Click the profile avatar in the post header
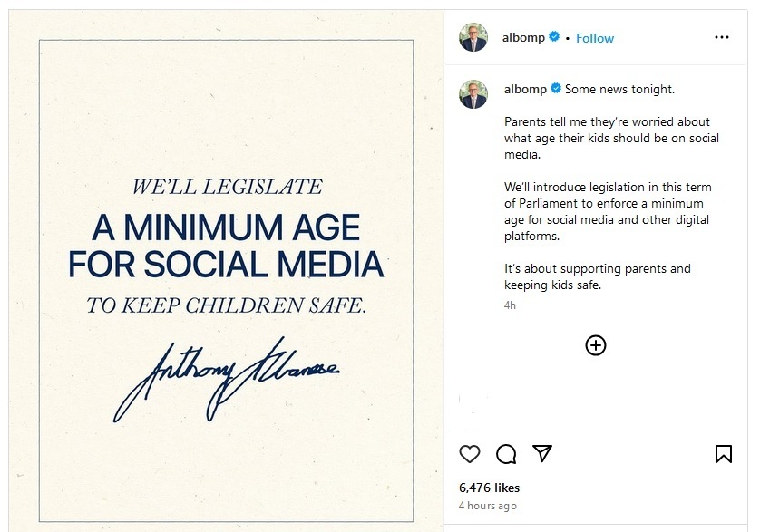 pyautogui.click(x=473, y=38)
